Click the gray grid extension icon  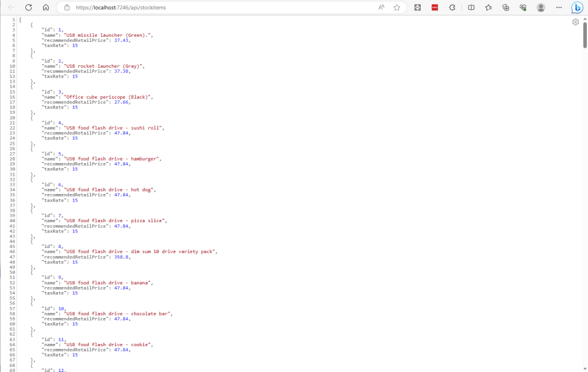(418, 7)
